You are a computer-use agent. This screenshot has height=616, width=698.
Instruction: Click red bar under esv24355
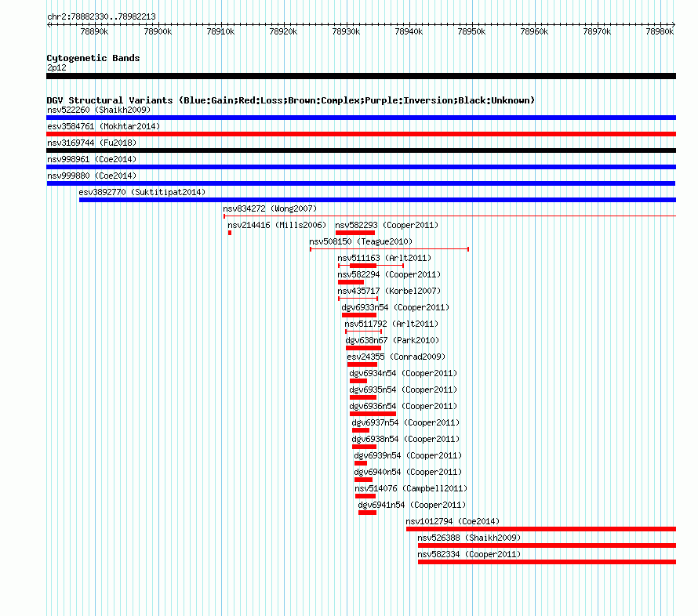tap(362, 364)
